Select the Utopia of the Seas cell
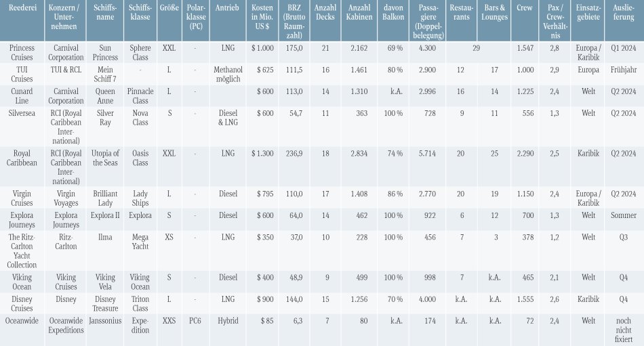The width and height of the screenshot is (644, 346). [x=105, y=158]
